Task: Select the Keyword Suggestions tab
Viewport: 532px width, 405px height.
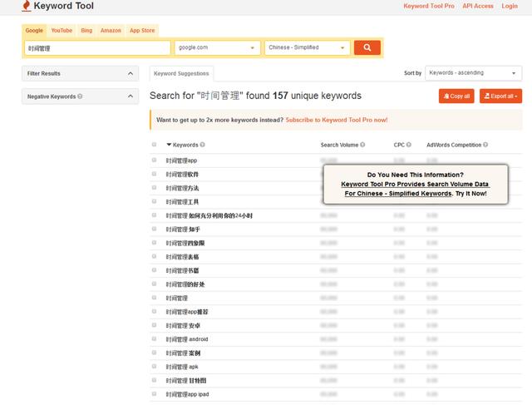Action: pos(181,73)
